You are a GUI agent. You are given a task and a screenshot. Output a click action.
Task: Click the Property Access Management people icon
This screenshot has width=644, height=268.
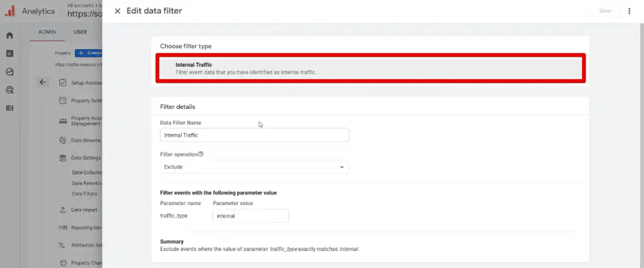coord(63,121)
